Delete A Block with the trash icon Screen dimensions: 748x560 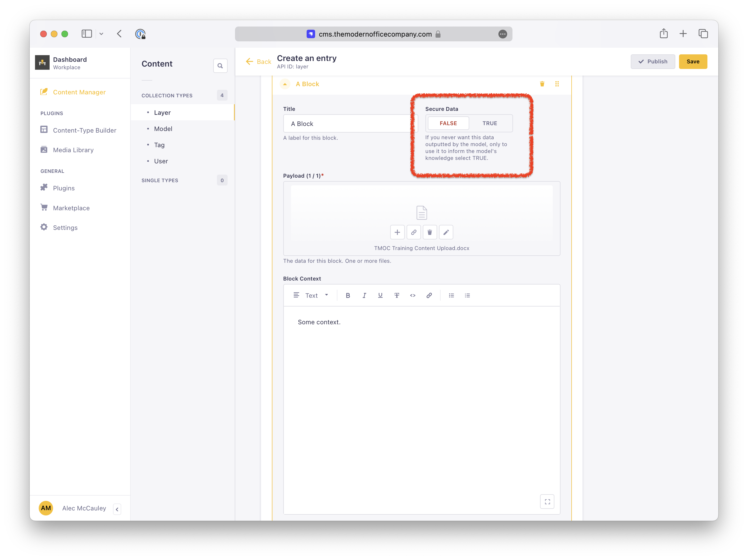tap(542, 84)
